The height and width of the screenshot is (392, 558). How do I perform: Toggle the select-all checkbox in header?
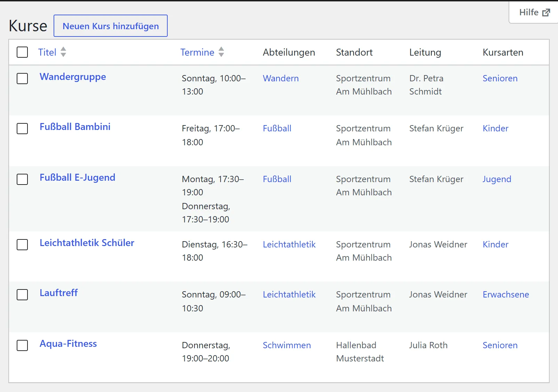(x=22, y=52)
